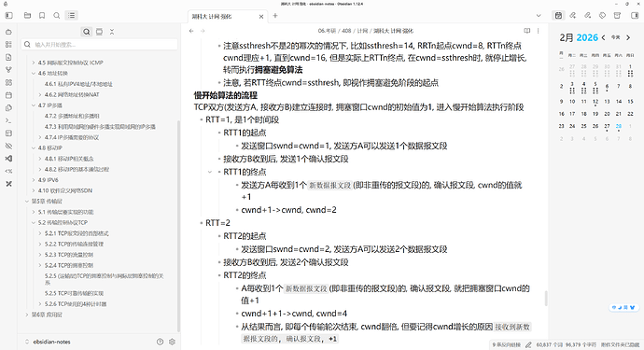The height and width of the screenshot is (350, 644).
Task: Select February 28 in calendar
Action: click(x=619, y=126)
